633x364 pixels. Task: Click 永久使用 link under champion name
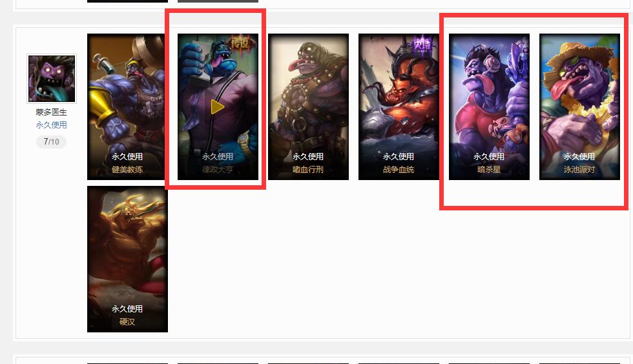point(51,125)
